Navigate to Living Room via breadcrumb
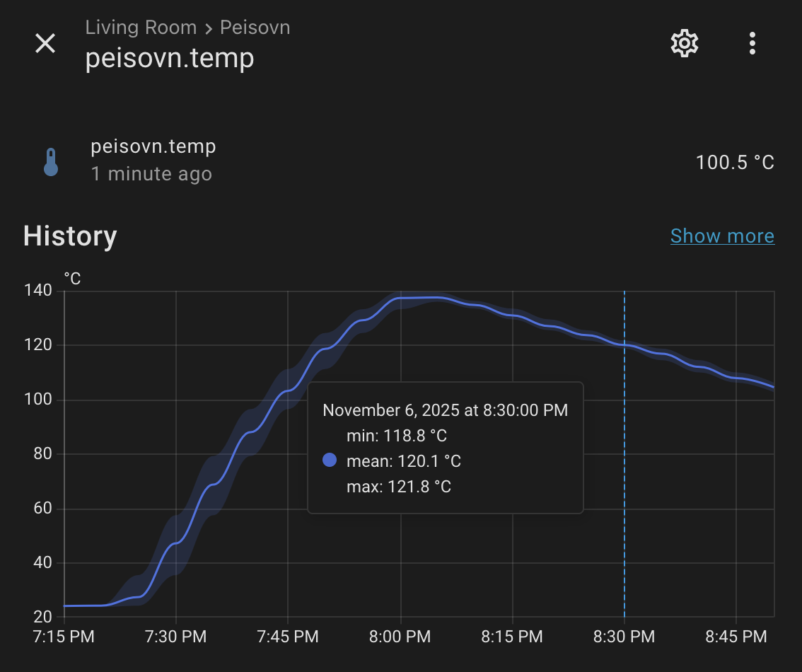Screen dimensions: 802x672 tap(141, 27)
